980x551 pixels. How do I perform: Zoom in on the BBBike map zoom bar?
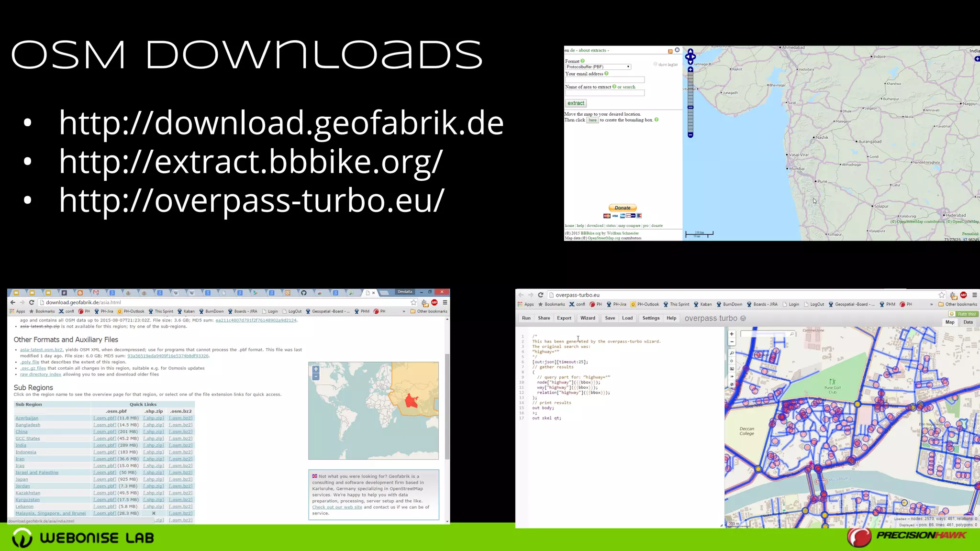[x=690, y=70]
